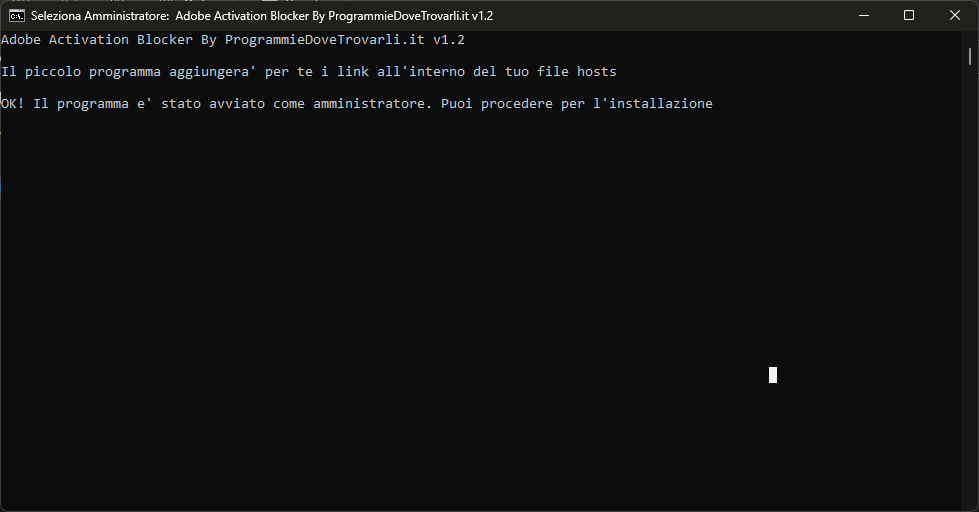979x512 pixels.
Task: Minimize the Adobe Activation Blocker window
Action: pos(864,16)
